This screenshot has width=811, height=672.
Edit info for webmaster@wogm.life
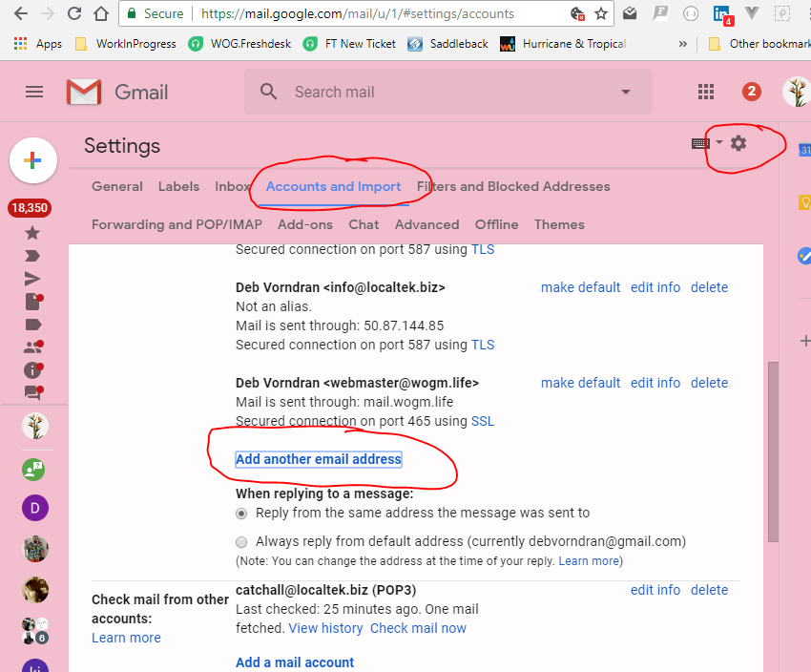tap(655, 384)
